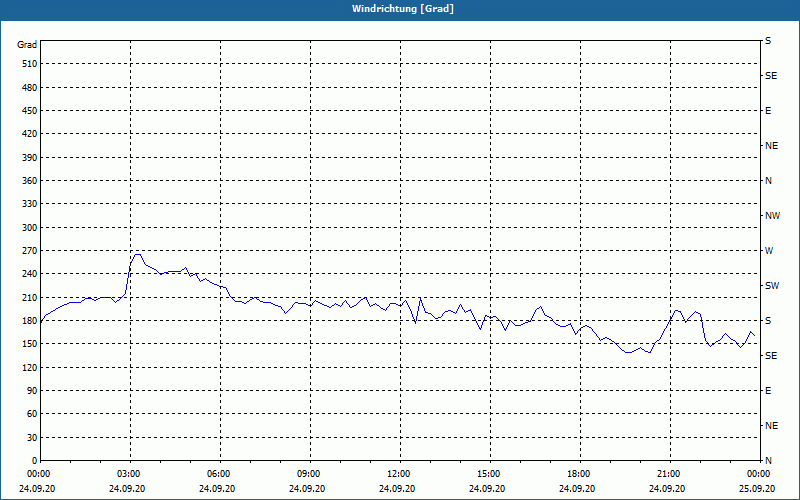Pick the 60 y-axis tick label

click(x=32, y=414)
